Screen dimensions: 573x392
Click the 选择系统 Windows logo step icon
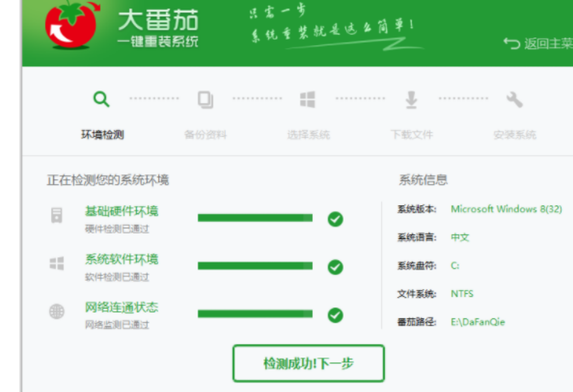[308, 99]
